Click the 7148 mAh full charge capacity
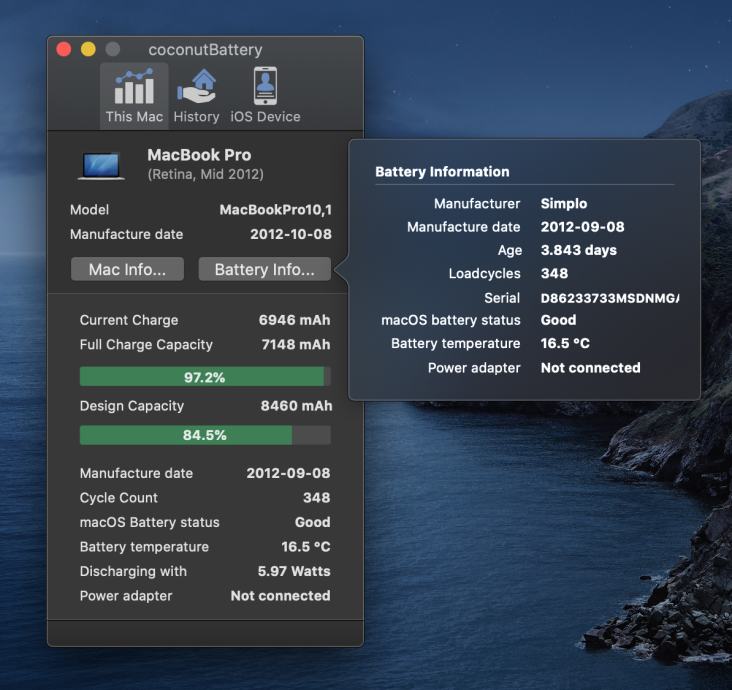Viewport: 732px width, 690px height. point(294,344)
